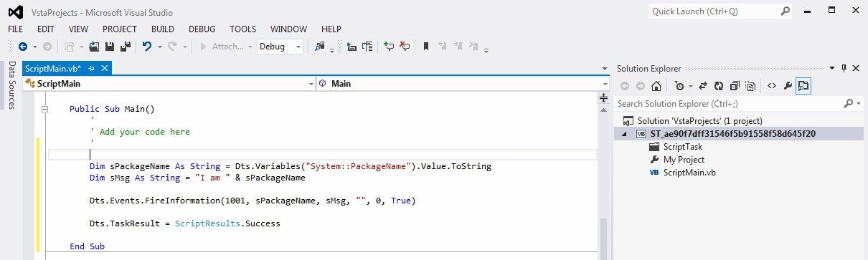Open the Data Sources side tab

(11, 85)
